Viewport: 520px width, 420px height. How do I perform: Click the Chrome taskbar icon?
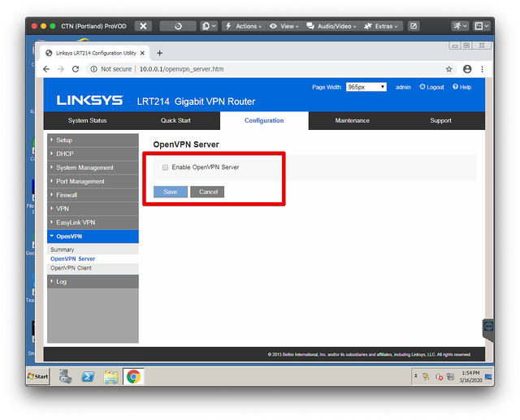point(133,377)
